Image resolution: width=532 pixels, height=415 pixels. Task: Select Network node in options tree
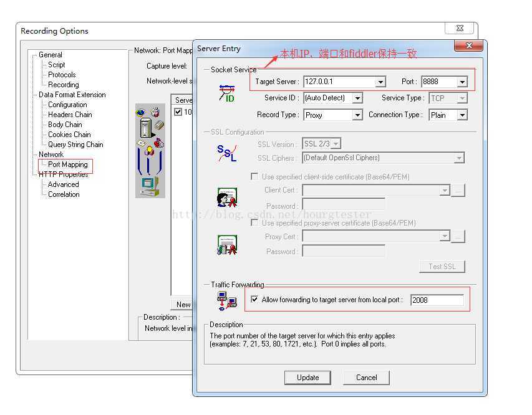pyautogui.click(x=51, y=155)
